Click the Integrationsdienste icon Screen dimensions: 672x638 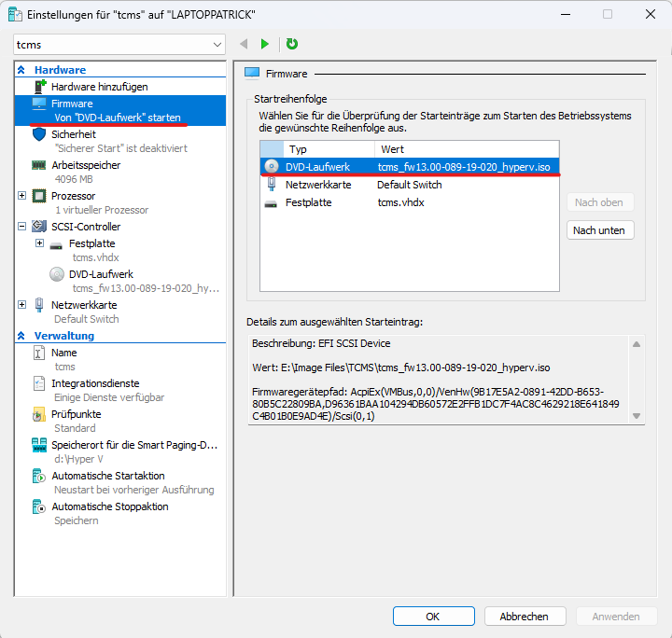point(39,383)
